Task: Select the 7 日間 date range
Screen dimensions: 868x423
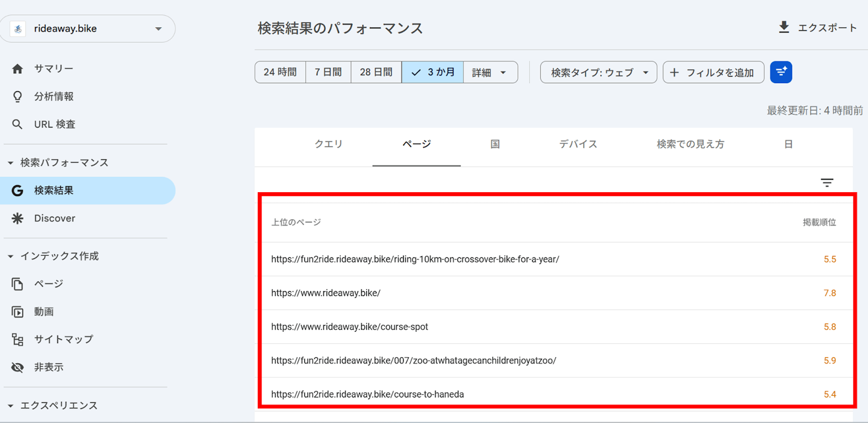Action: tap(328, 72)
